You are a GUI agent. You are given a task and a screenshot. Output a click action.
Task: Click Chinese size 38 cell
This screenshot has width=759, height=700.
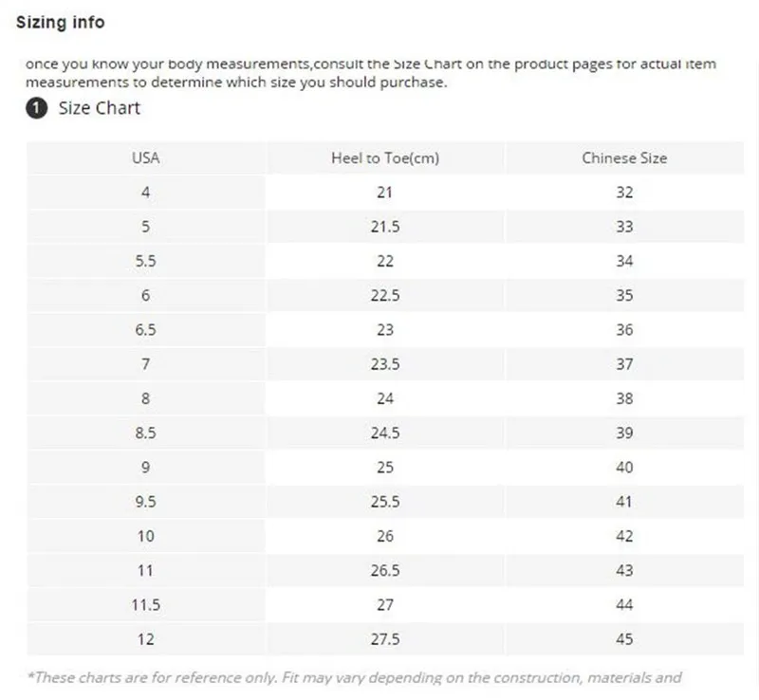pos(624,399)
